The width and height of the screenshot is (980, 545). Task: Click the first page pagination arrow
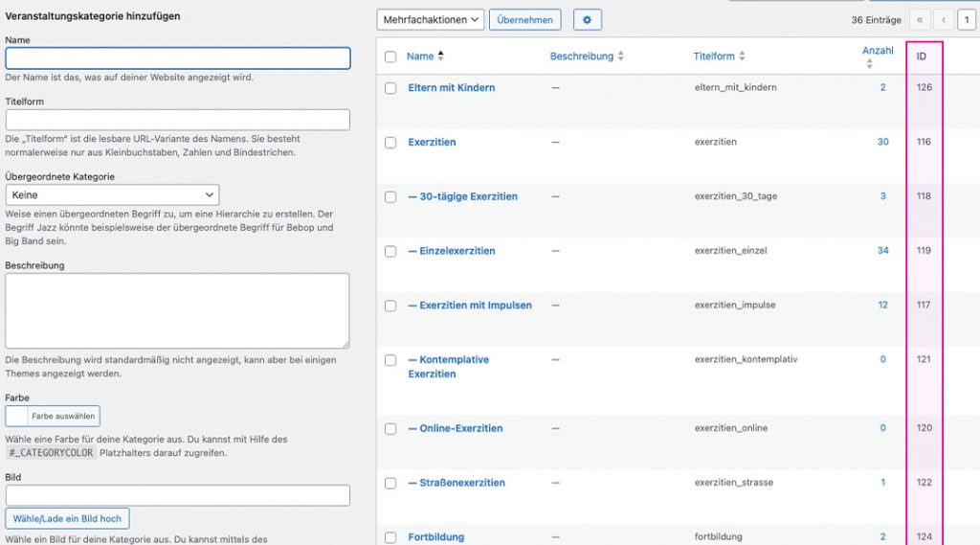(x=920, y=19)
